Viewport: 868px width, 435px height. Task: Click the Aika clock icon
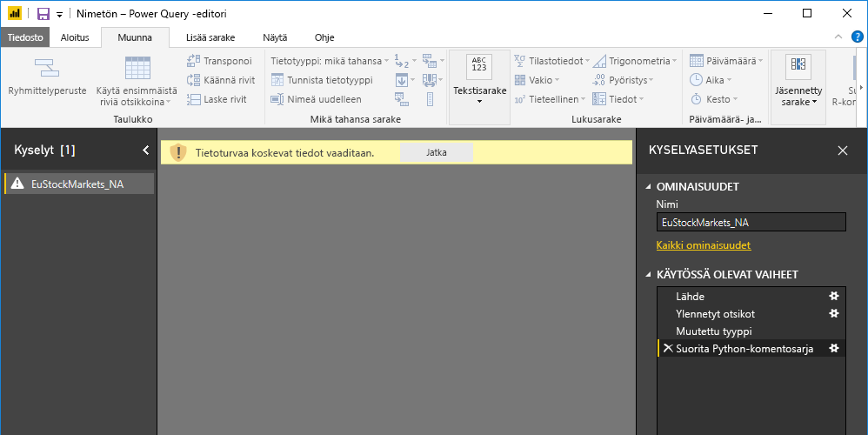pos(697,80)
